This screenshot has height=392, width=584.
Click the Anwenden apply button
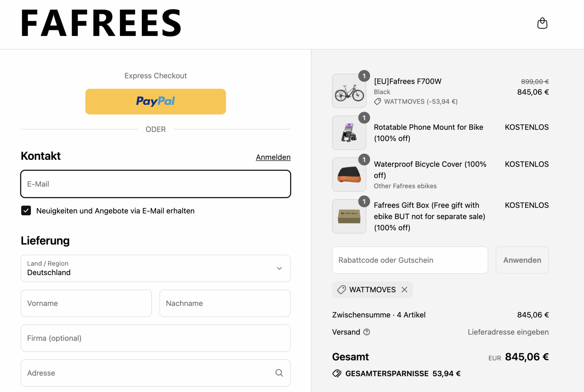coord(522,260)
